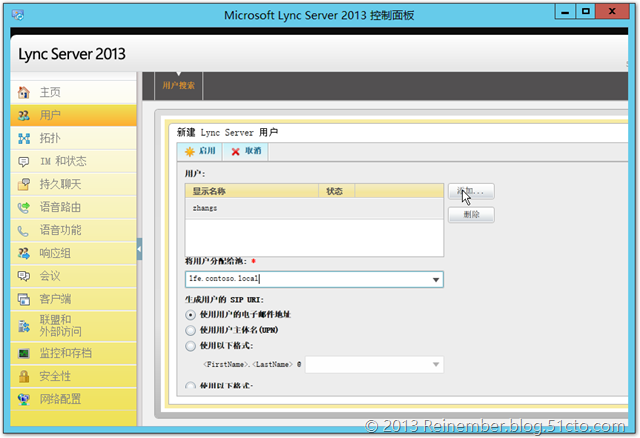Open the 监控和存档 monitoring icon

click(x=23, y=353)
